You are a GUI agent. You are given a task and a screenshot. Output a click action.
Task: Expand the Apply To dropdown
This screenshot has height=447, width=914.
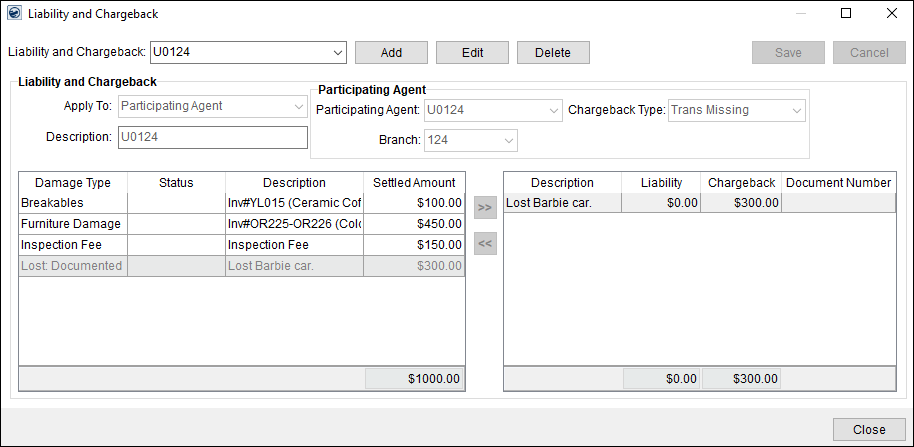tap(298, 106)
